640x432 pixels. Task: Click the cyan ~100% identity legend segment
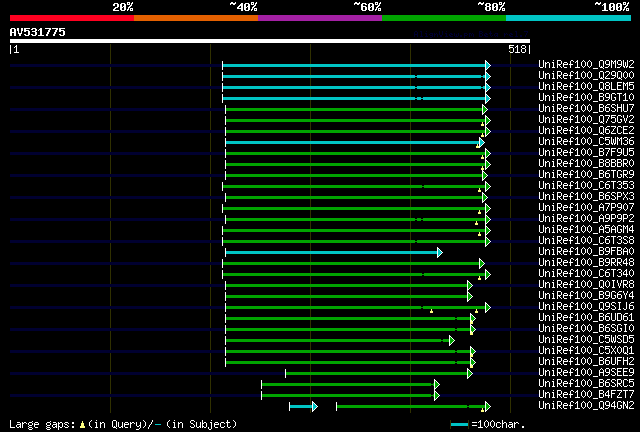coord(569,18)
